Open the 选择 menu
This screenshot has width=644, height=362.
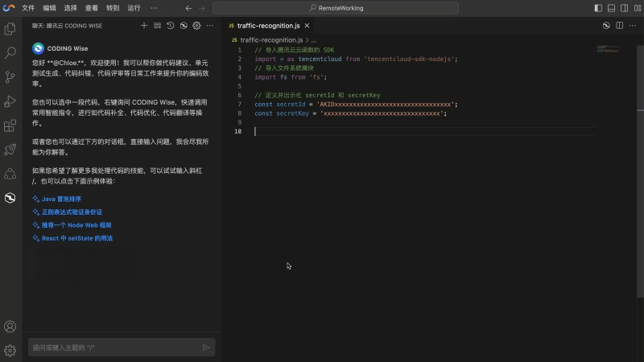point(71,8)
